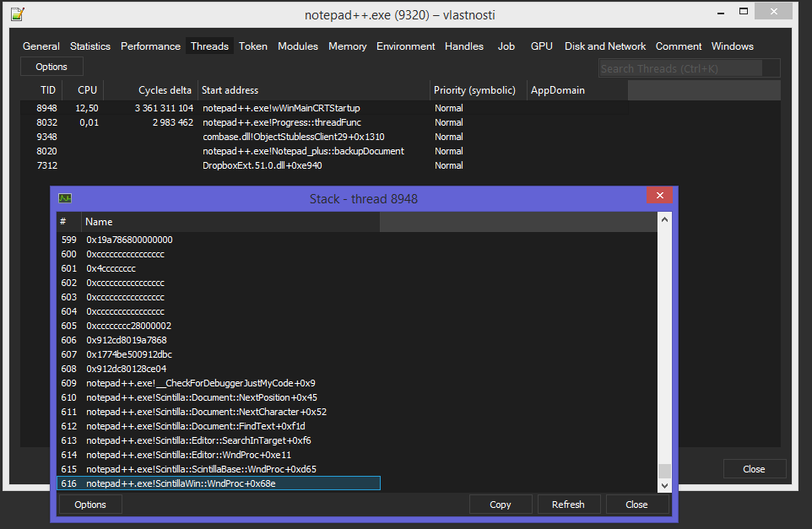812x529 pixels.
Task: Open Options in the Stack dialog
Action: click(x=89, y=504)
